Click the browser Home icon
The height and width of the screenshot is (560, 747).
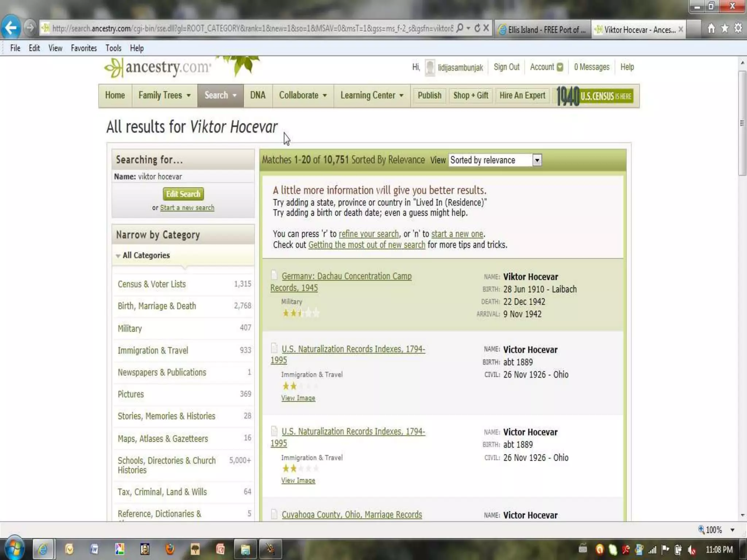711,28
